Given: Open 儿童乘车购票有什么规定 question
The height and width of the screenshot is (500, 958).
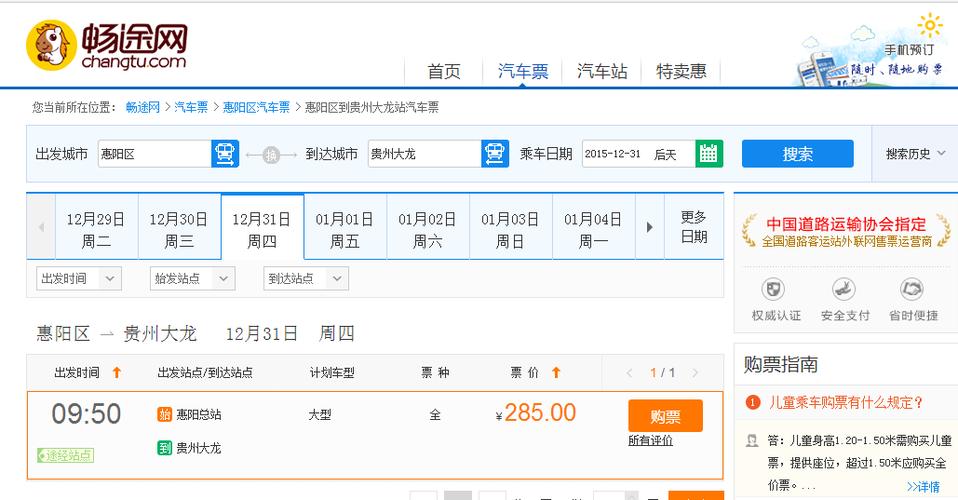Looking at the screenshot, I should click(846, 402).
